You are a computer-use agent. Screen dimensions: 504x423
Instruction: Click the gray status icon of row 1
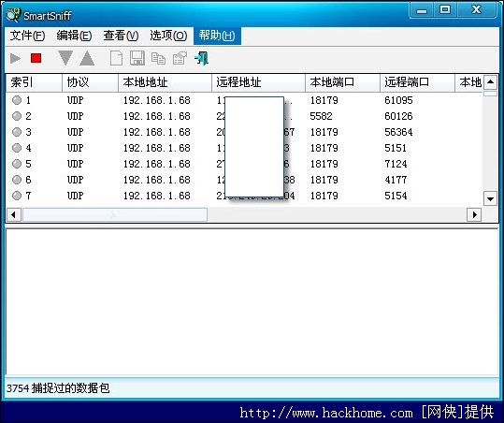pyautogui.click(x=17, y=100)
